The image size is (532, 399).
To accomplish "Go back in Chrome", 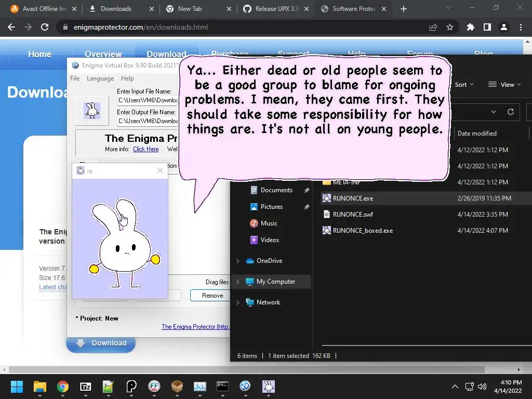I will (11, 27).
